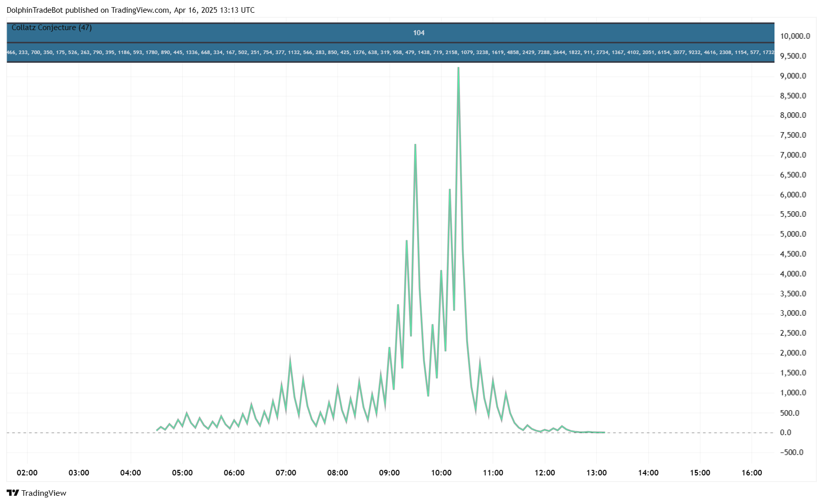Click the 16:00 time axis label
Image resolution: width=823 pixels, height=504 pixels.
coord(752,473)
